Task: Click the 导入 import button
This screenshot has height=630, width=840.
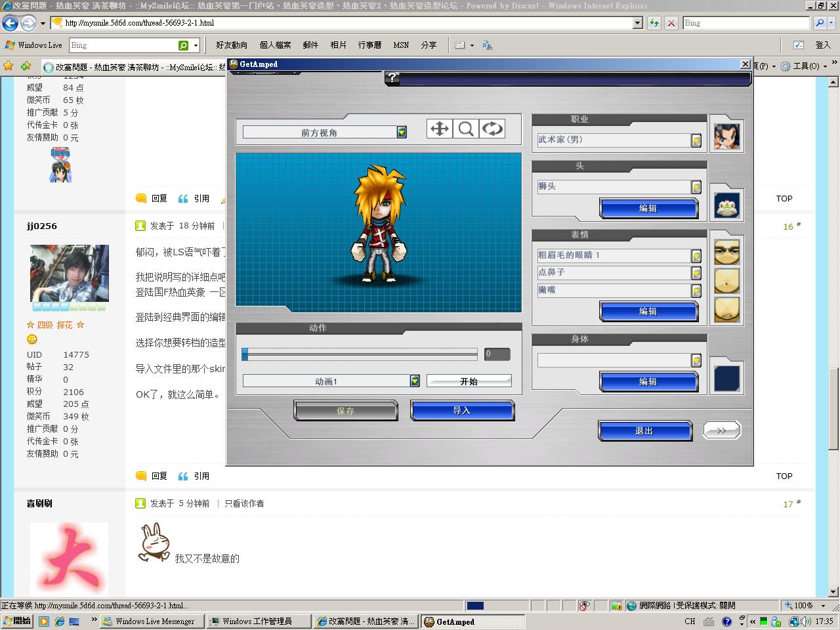Action: pyautogui.click(x=462, y=411)
